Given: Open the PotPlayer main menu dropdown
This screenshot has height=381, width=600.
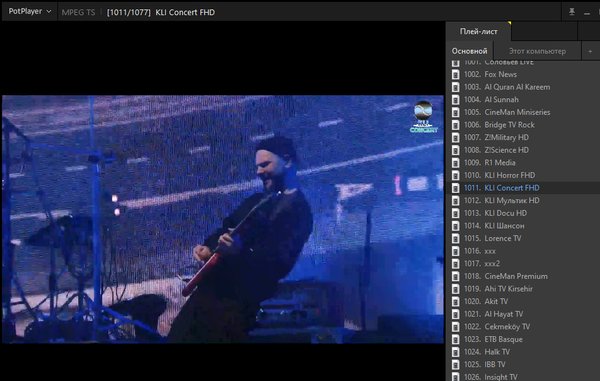Looking at the screenshot, I should (x=30, y=11).
